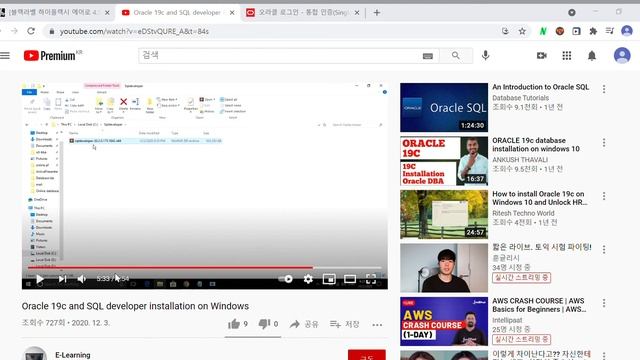The height and width of the screenshot is (360, 640).
Task: Open Ritesh Techno World channel link
Action: point(523,213)
